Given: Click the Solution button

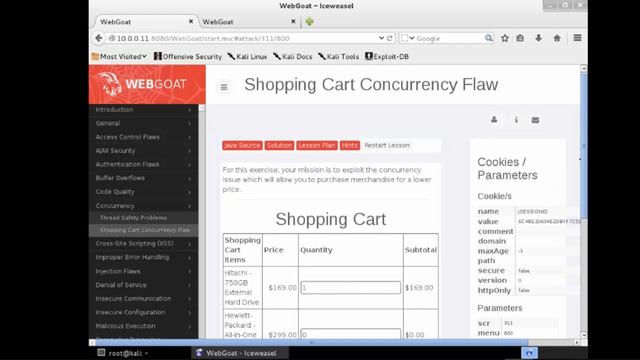Looking at the screenshot, I should 279,145.
